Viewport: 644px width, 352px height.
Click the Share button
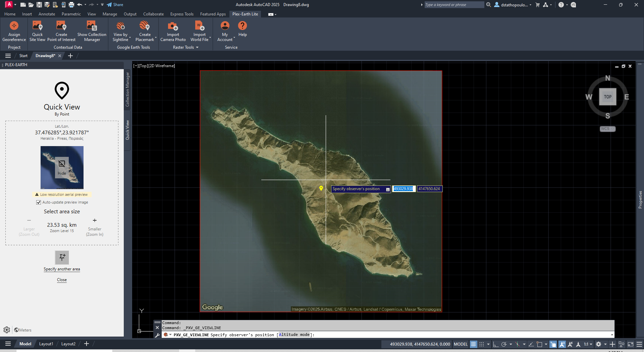[x=115, y=5]
